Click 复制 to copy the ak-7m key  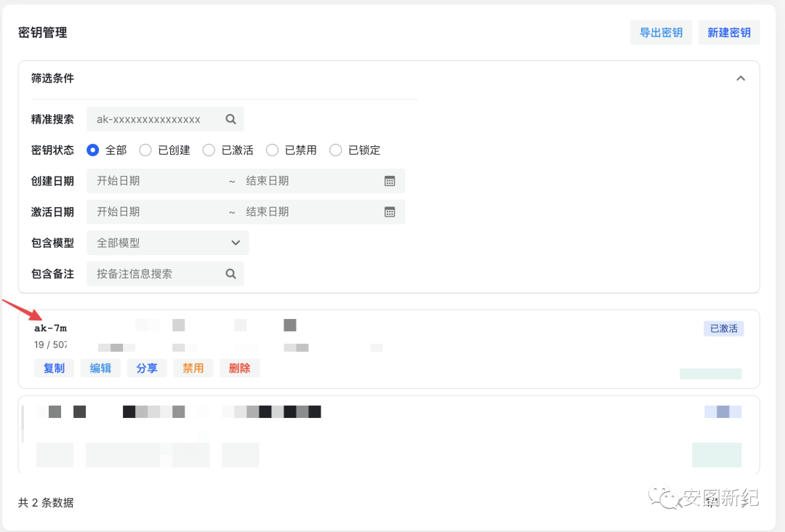[54, 368]
